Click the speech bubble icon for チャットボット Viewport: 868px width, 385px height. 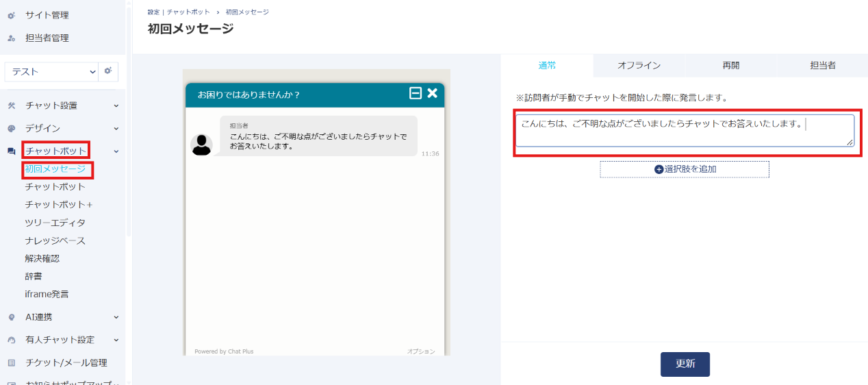11,151
